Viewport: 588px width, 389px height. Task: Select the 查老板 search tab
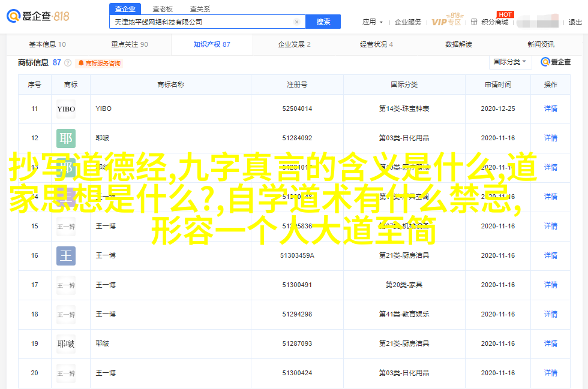pos(163,8)
